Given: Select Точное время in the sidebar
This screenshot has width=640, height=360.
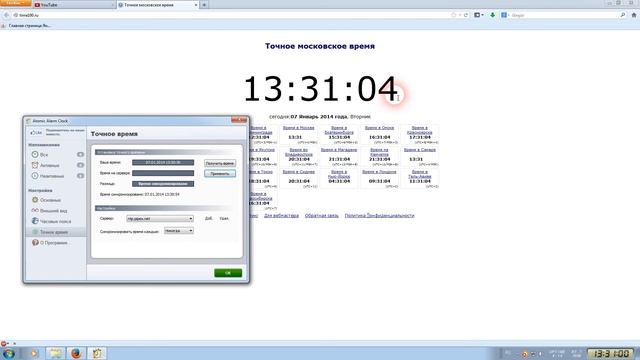Looking at the screenshot, I should pos(55,232).
